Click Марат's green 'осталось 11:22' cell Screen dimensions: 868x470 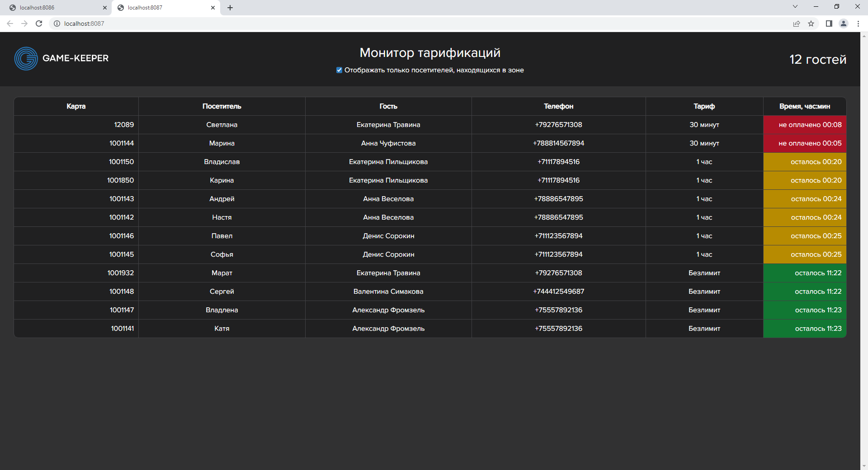tap(805, 273)
